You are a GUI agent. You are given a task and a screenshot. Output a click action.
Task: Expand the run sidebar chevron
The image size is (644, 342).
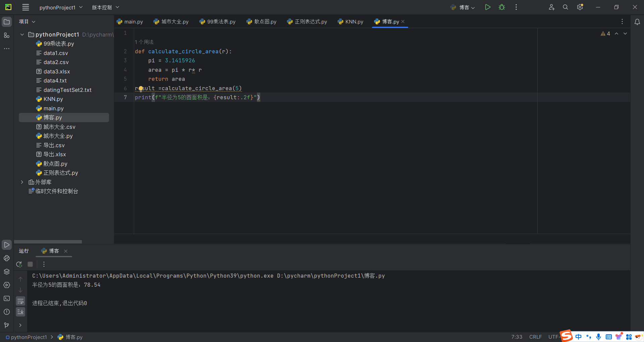20,325
